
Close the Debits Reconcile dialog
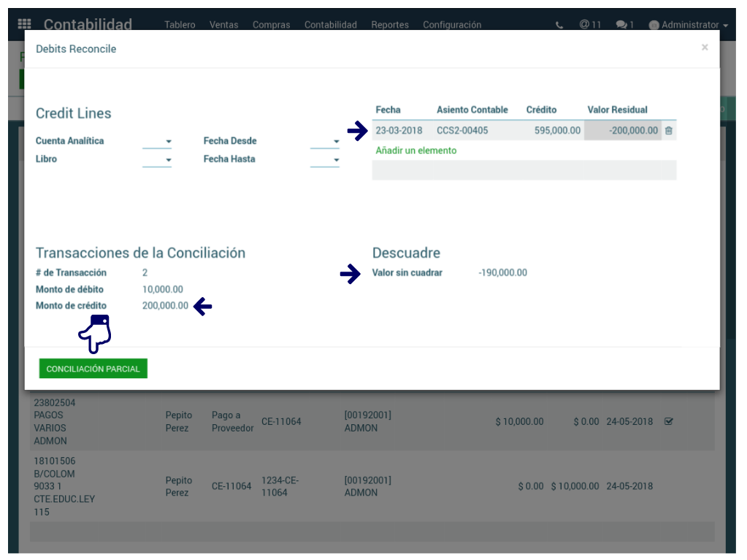click(704, 47)
